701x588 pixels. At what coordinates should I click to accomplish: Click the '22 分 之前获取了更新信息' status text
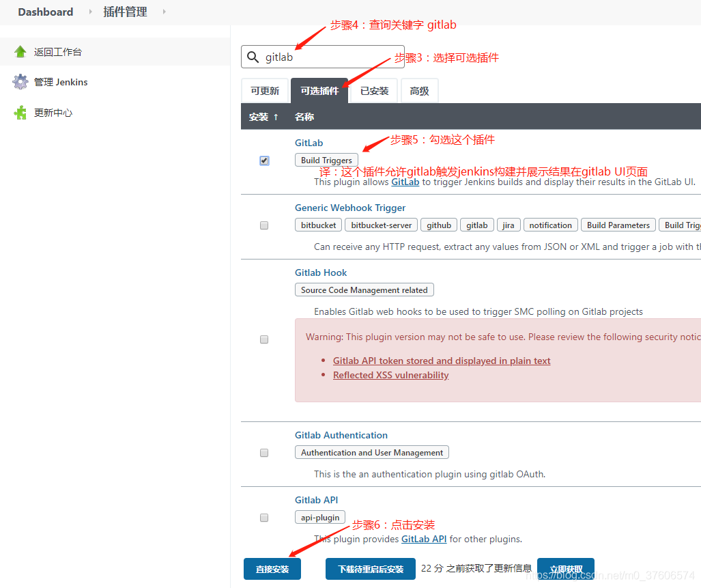click(476, 568)
